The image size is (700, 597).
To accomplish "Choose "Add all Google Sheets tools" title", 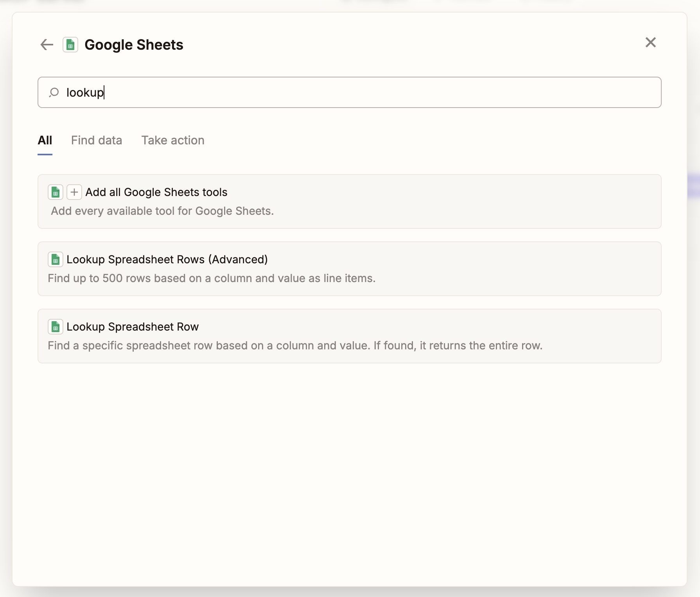I will pos(156,192).
